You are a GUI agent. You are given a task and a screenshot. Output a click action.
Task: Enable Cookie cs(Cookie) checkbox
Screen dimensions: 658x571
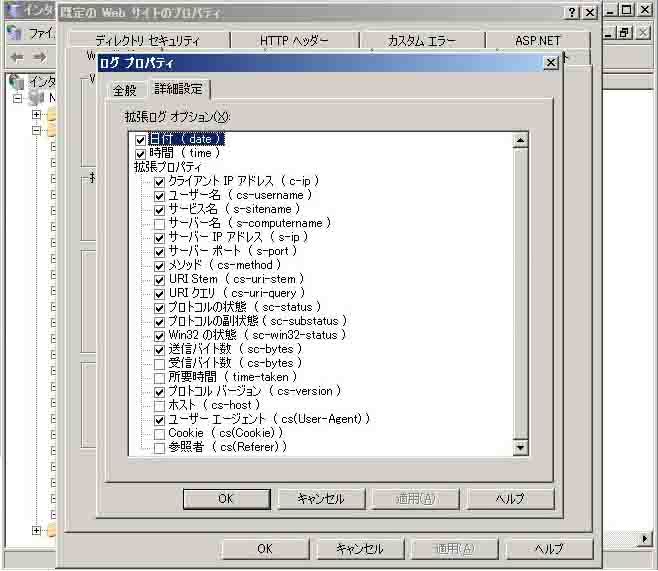pyautogui.click(x=159, y=434)
